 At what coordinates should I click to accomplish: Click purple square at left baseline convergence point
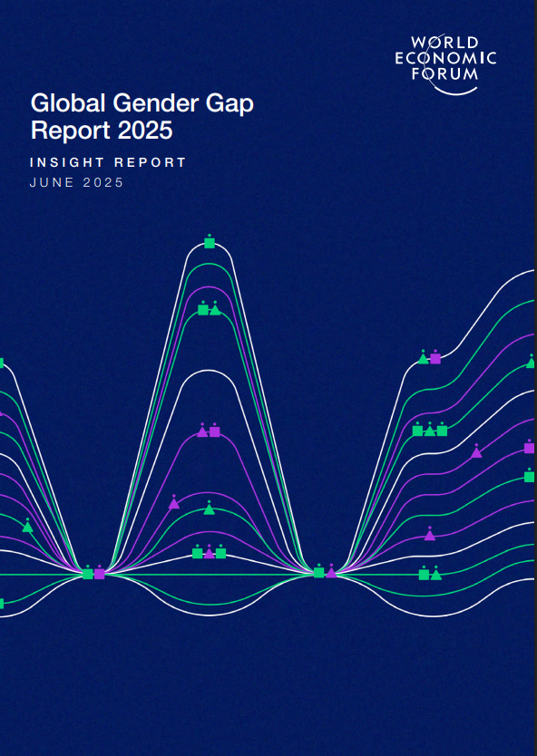(x=100, y=574)
